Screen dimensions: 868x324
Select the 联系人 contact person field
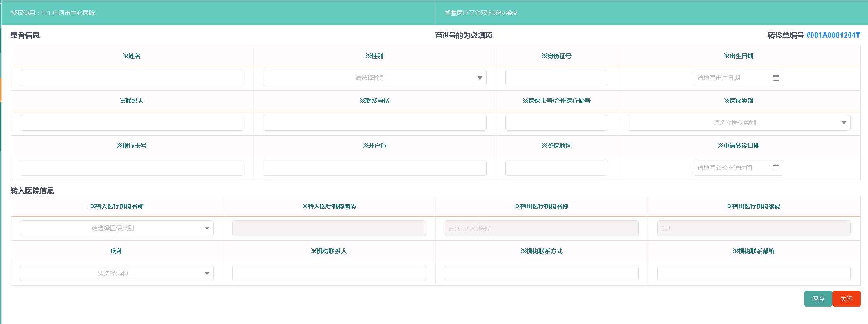(132, 123)
